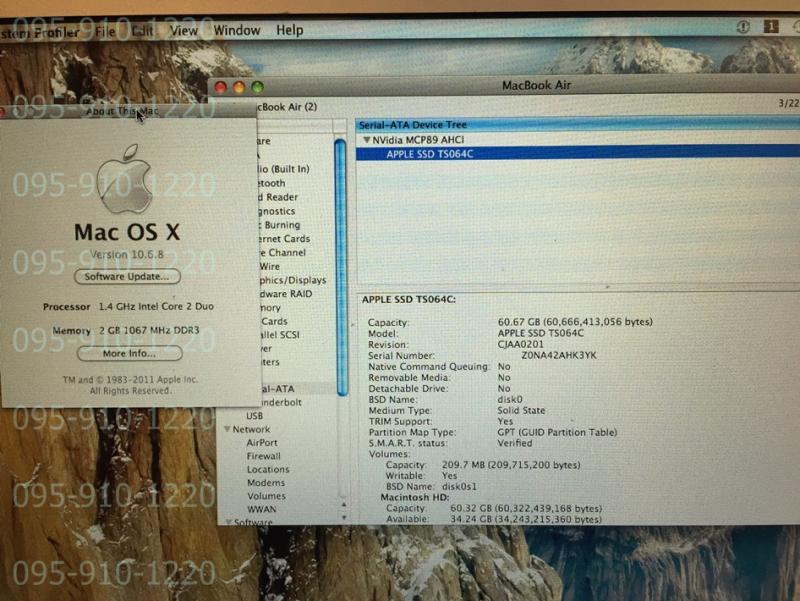Click the processor text '1.4 GHz Intel Core 2 Duo'
800x601 pixels.
(x=156, y=307)
